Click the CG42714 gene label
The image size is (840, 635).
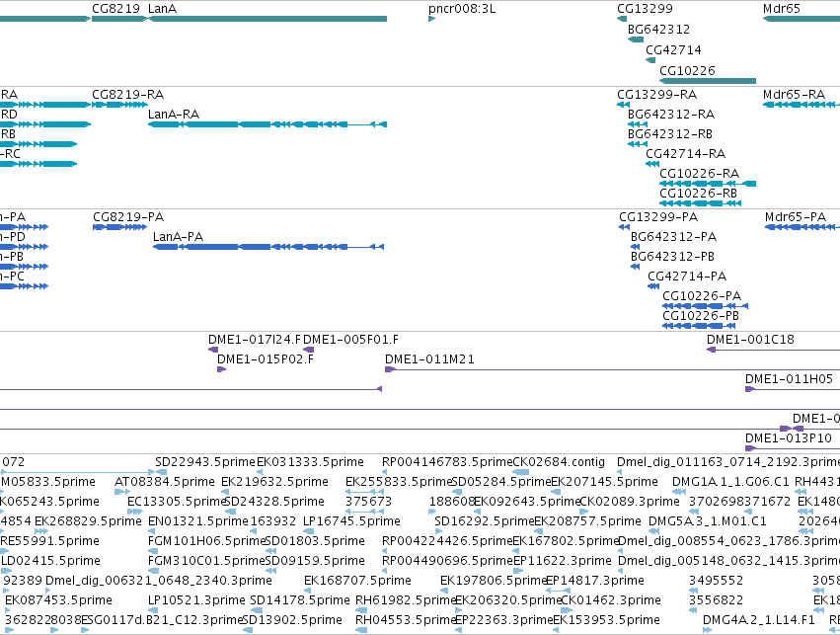673,49
